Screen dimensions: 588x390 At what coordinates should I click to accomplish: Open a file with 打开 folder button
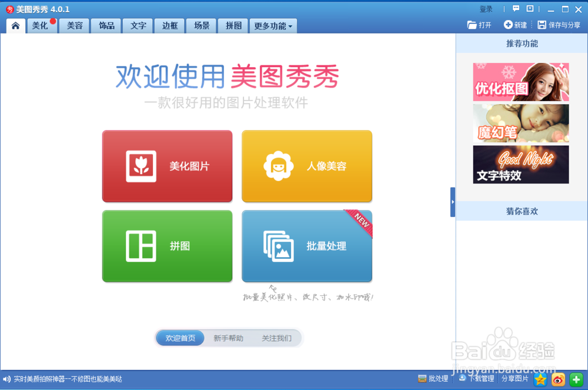tap(479, 25)
